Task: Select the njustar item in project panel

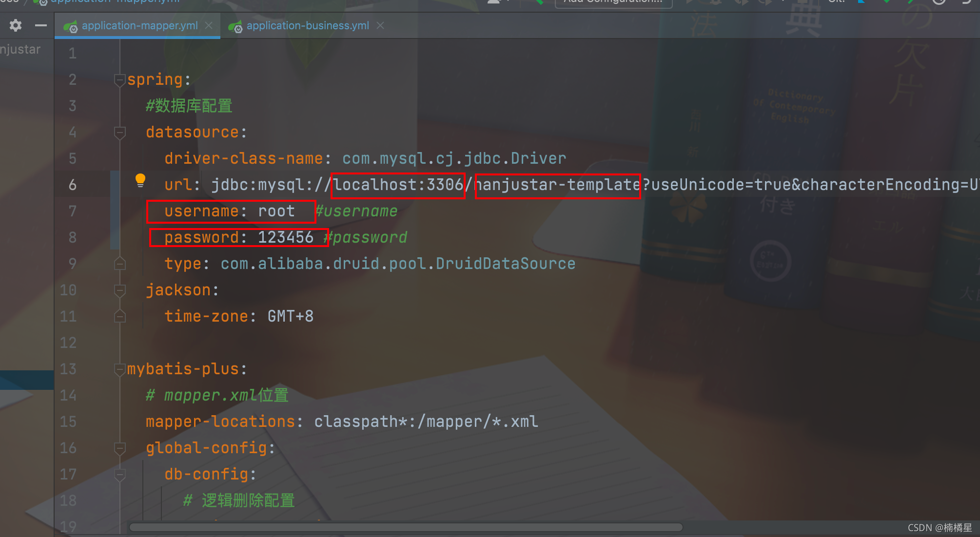Action: click(20, 50)
